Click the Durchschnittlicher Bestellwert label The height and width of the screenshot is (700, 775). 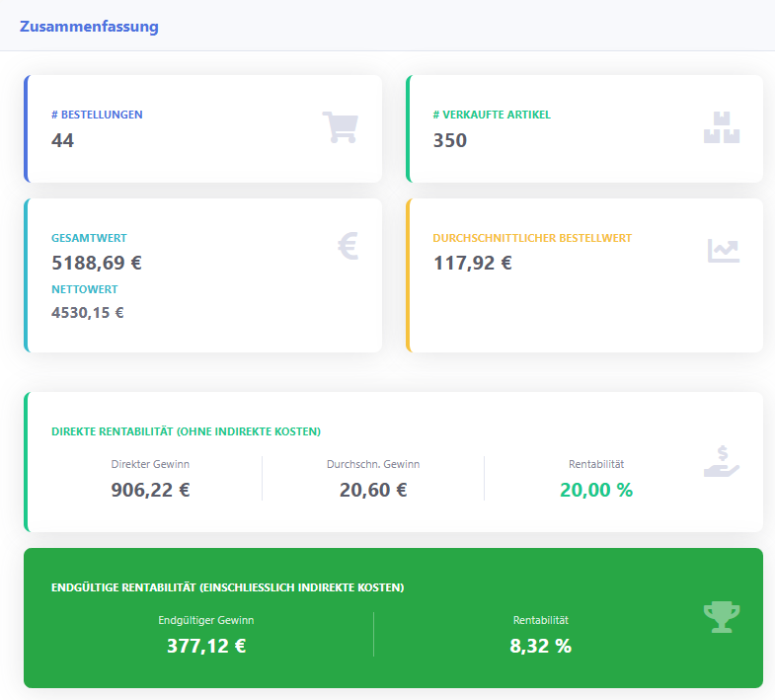point(532,238)
